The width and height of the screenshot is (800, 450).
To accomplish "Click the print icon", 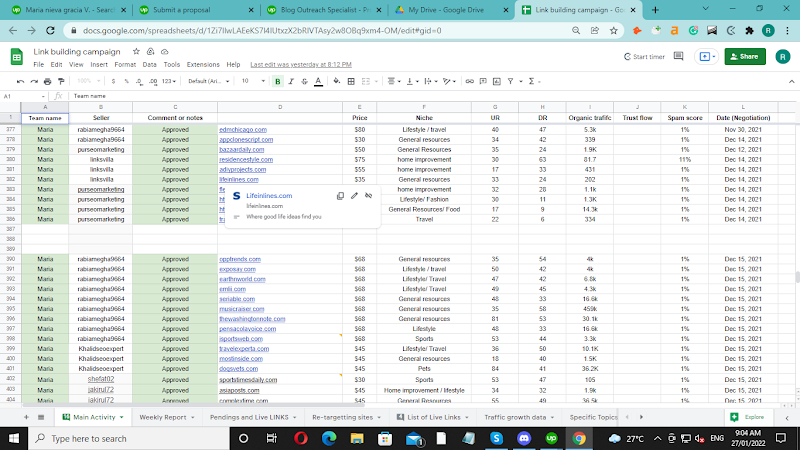I will (x=48, y=81).
